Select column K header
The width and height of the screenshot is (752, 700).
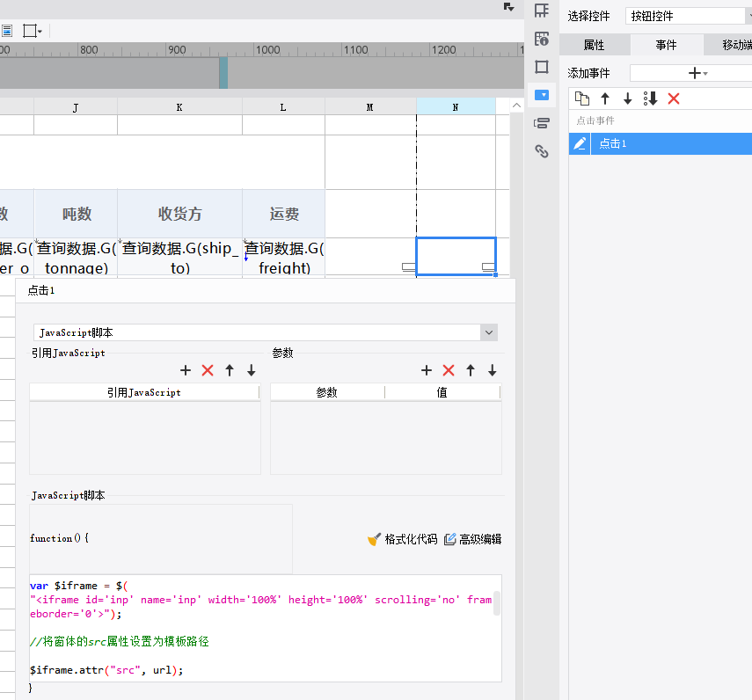179,107
